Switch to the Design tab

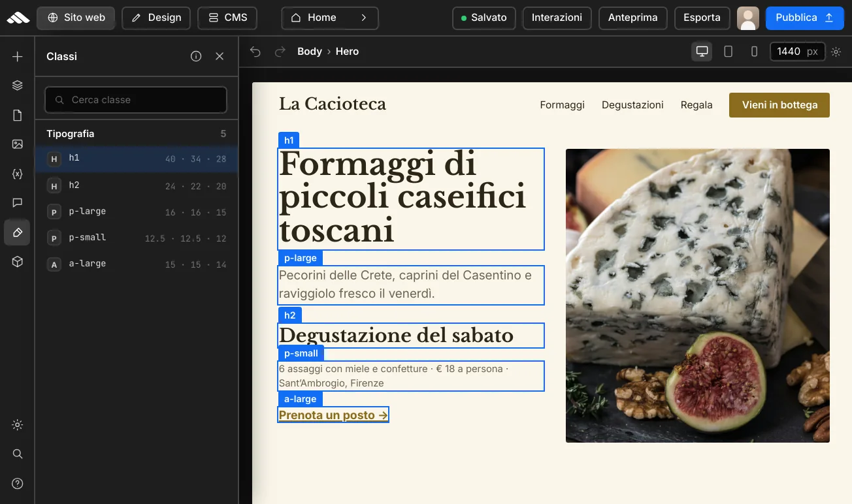coord(156,18)
